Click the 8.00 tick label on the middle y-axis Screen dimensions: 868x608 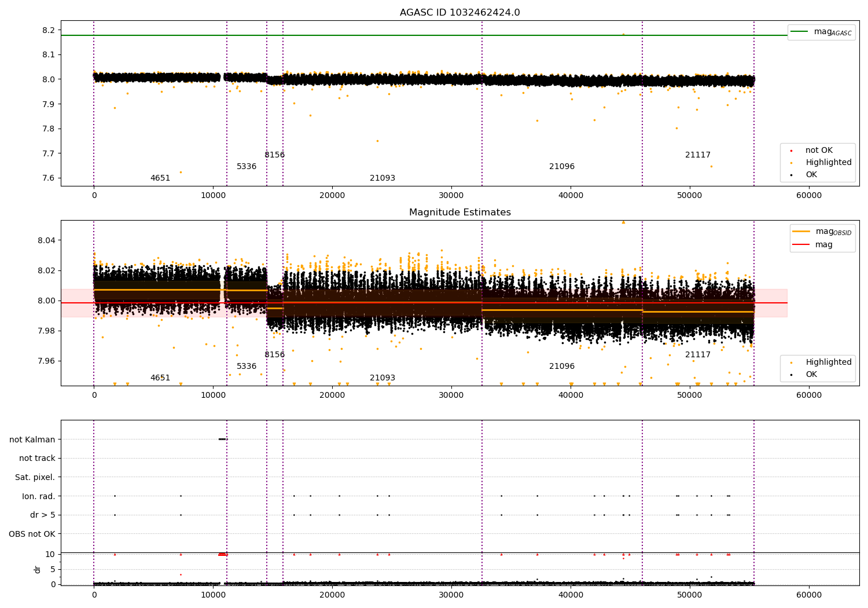pos(46,301)
